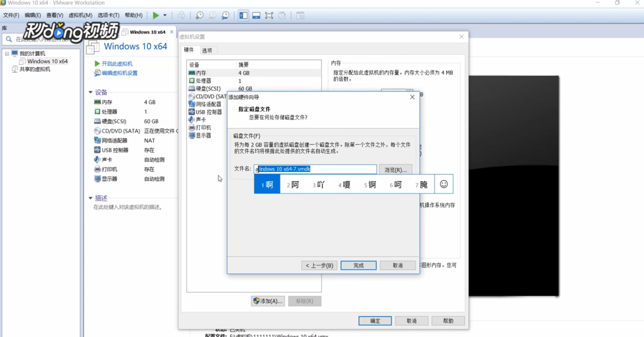Viewport: 644px width, 337px height.
Task: Click 取消 in the settings dialog bottom
Action: [412, 321]
